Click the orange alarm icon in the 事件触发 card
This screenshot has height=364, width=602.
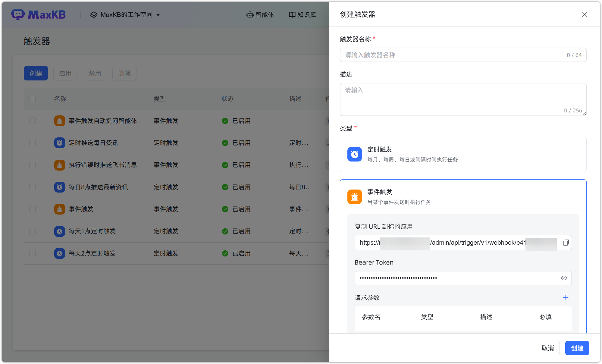[355, 196]
